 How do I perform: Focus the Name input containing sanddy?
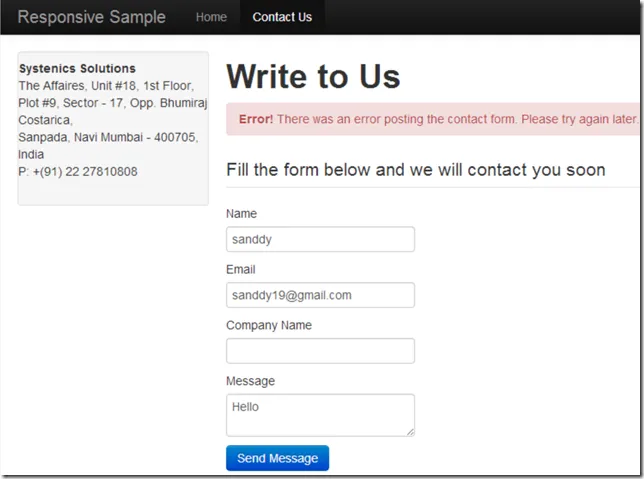[x=320, y=240]
